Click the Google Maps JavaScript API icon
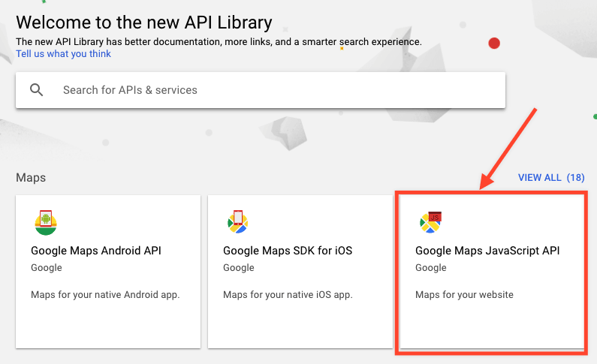The width and height of the screenshot is (597, 364). pyautogui.click(x=430, y=222)
